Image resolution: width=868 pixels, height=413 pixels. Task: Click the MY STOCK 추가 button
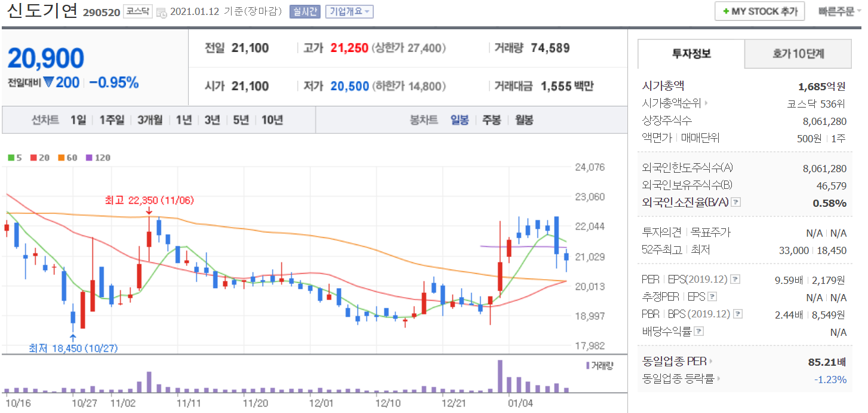coord(759,11)
